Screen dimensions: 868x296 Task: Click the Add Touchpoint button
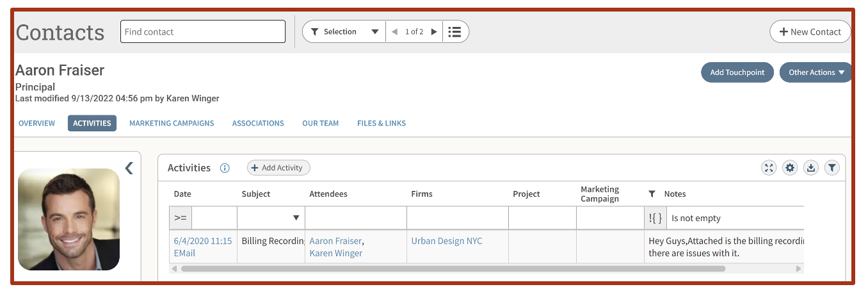[737, 72]
